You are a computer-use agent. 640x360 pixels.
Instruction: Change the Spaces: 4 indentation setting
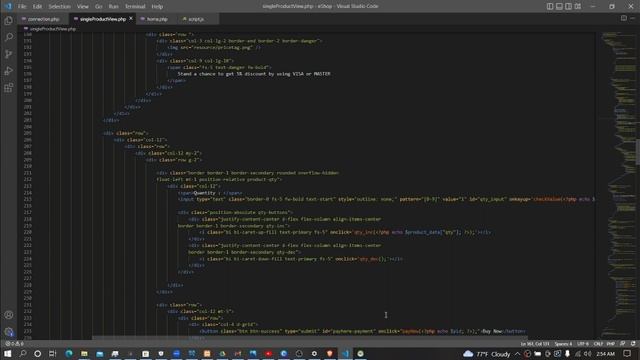click(563, 344)
